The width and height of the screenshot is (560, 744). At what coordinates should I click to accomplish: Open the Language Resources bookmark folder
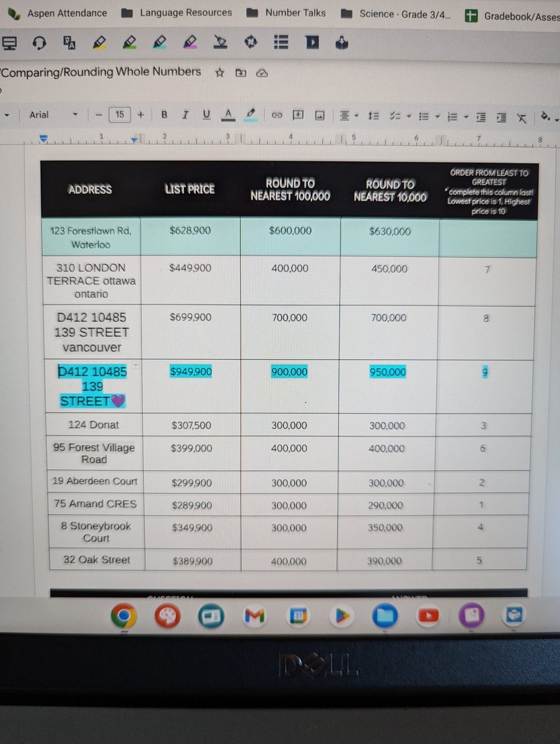point(177,12)
